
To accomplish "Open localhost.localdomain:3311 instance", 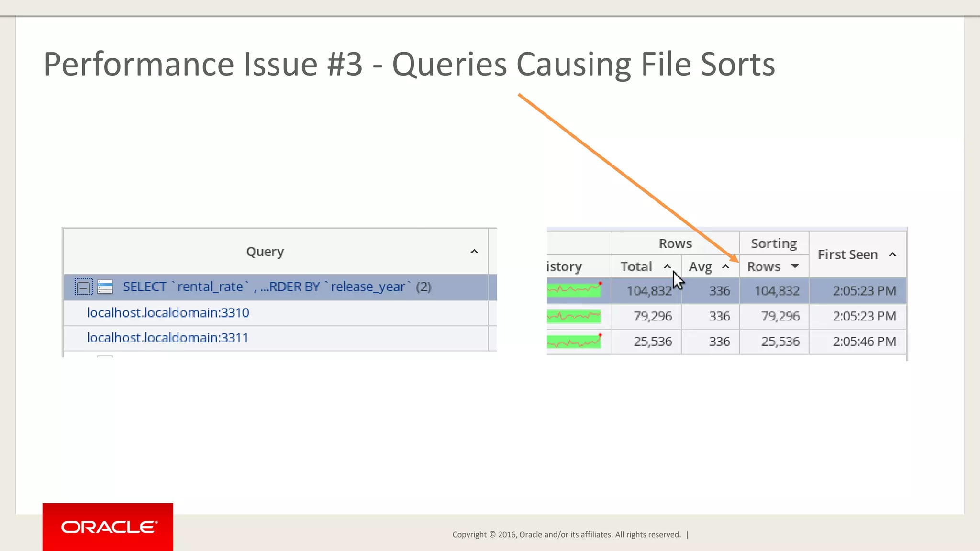I will (x=167, y=338).
